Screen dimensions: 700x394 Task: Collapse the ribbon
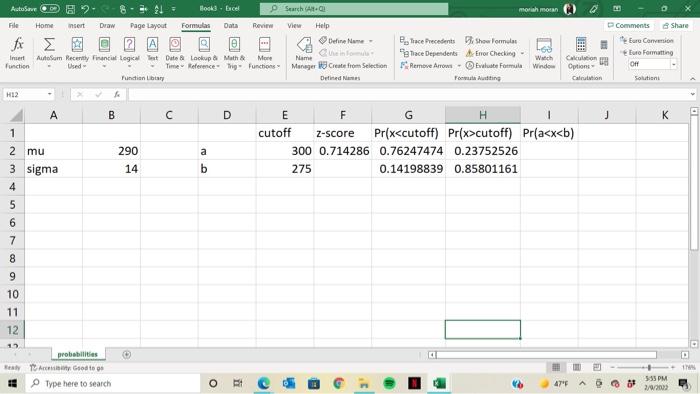pyautogui.click(x=692, y=79)
